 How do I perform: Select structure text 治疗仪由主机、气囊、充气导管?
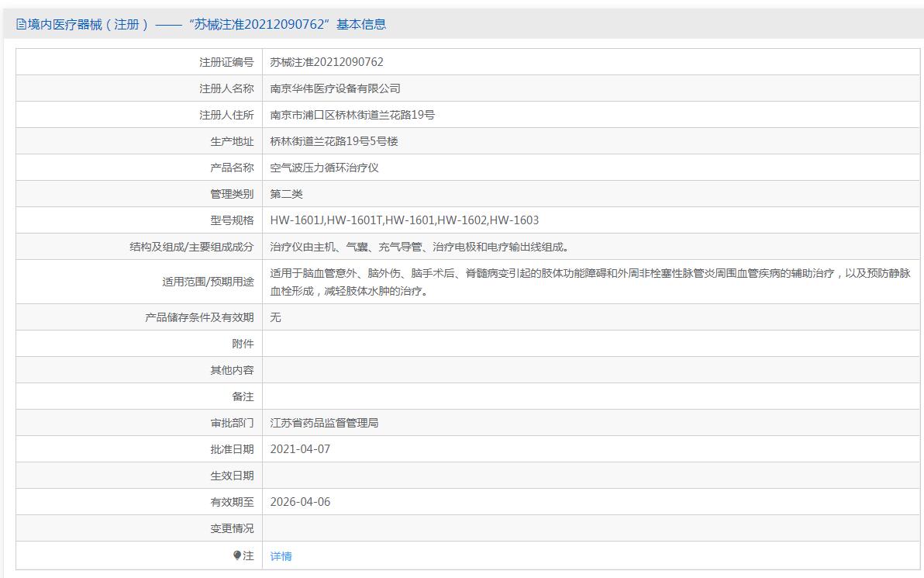[346, 247]
